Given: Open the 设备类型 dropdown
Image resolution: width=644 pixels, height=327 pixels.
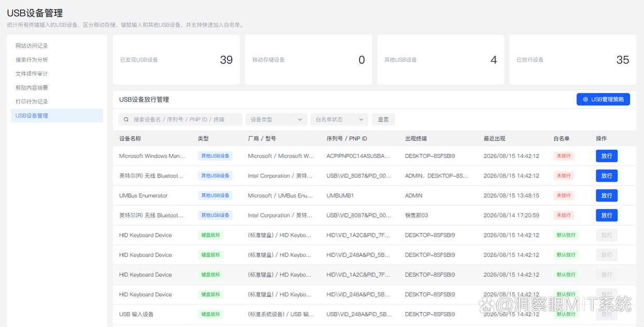Looking at the screenshot, I should click(x=276, y=119).
